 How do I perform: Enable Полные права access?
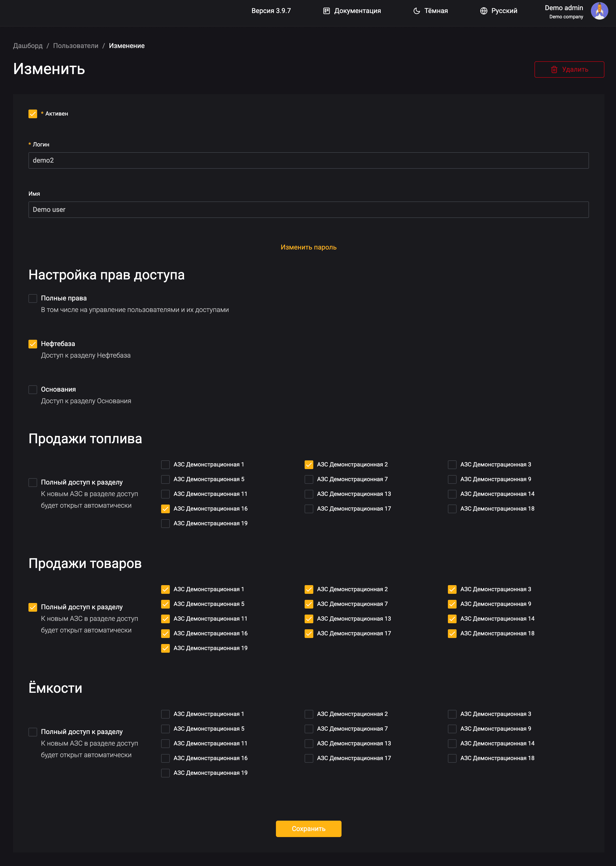coord(33,298)
